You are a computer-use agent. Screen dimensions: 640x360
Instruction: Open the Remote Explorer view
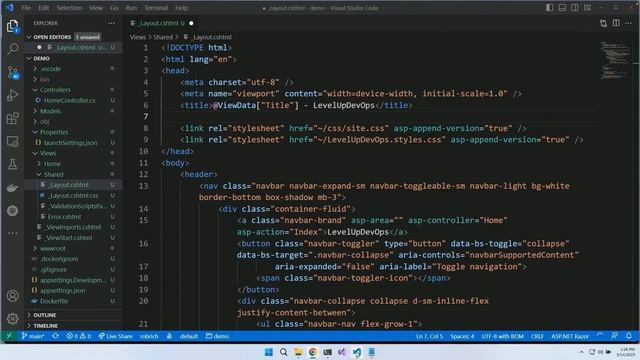(13, 142)
